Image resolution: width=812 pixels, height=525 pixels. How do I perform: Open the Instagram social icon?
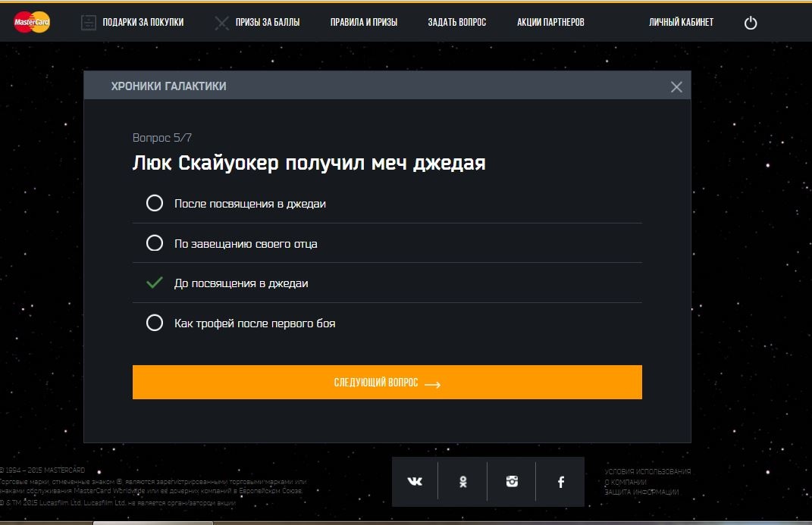(x=512, y=482)
